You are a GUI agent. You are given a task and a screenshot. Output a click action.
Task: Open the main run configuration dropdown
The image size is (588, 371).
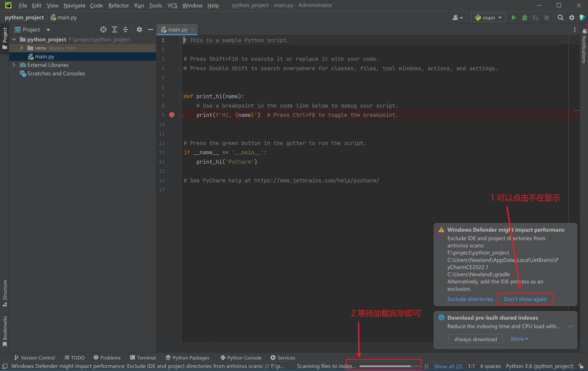pyautogui.click(x=488, y=17)
